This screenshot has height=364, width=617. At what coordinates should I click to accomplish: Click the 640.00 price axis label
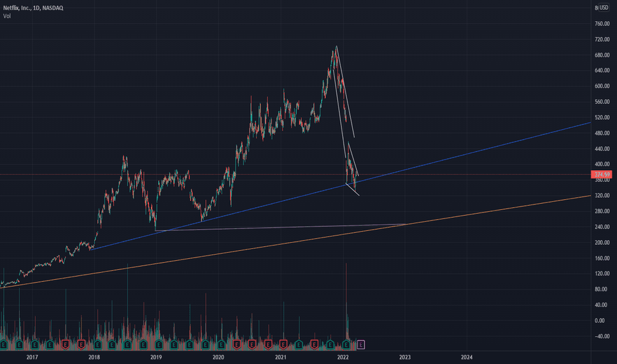pyautogui.click(x=602, y=71)
